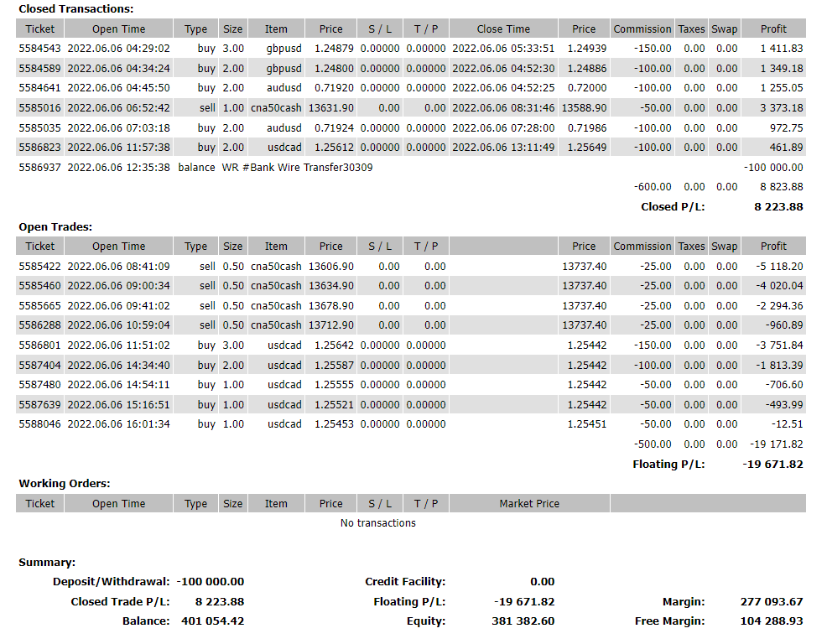Click the profit value 1 255.05

[781, 88]
